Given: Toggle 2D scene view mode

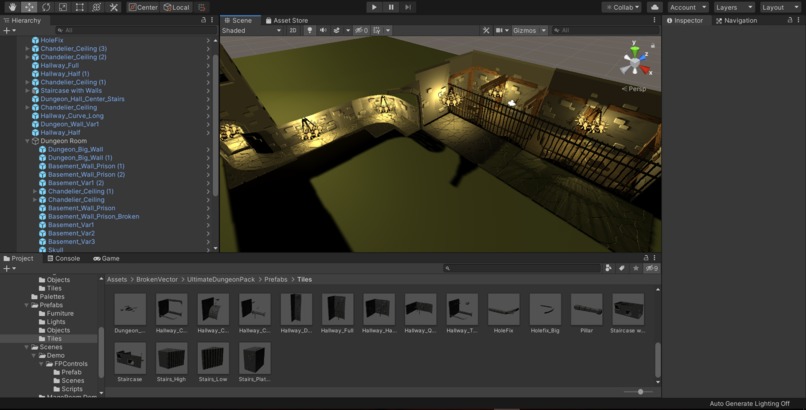Looking at the screenshot, I should (x=293, y=30).
